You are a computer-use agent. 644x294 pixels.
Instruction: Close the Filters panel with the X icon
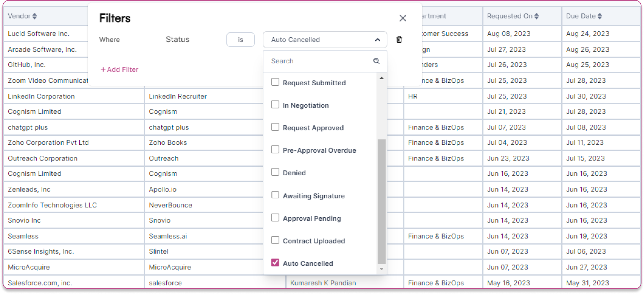[x=403, y=18]
